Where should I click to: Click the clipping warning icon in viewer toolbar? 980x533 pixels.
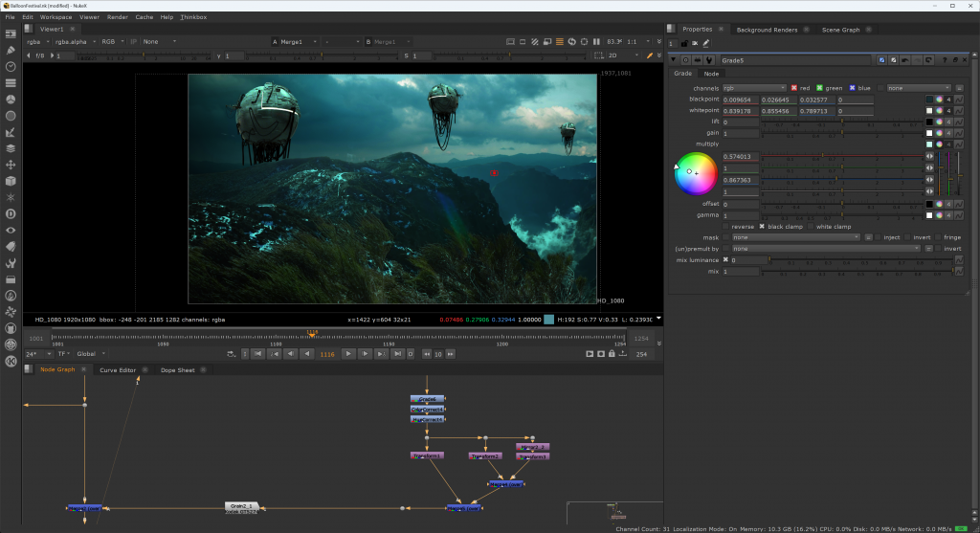535,42
